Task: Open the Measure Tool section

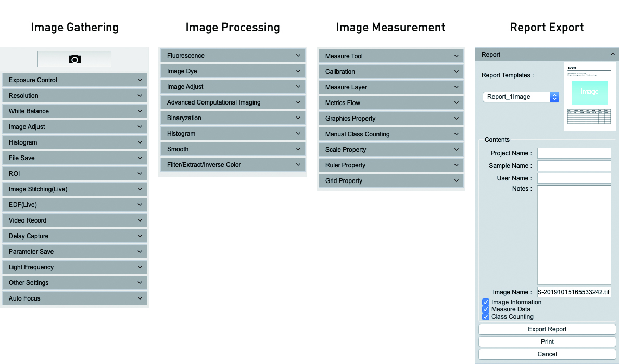Action: (x=390, y=56)
